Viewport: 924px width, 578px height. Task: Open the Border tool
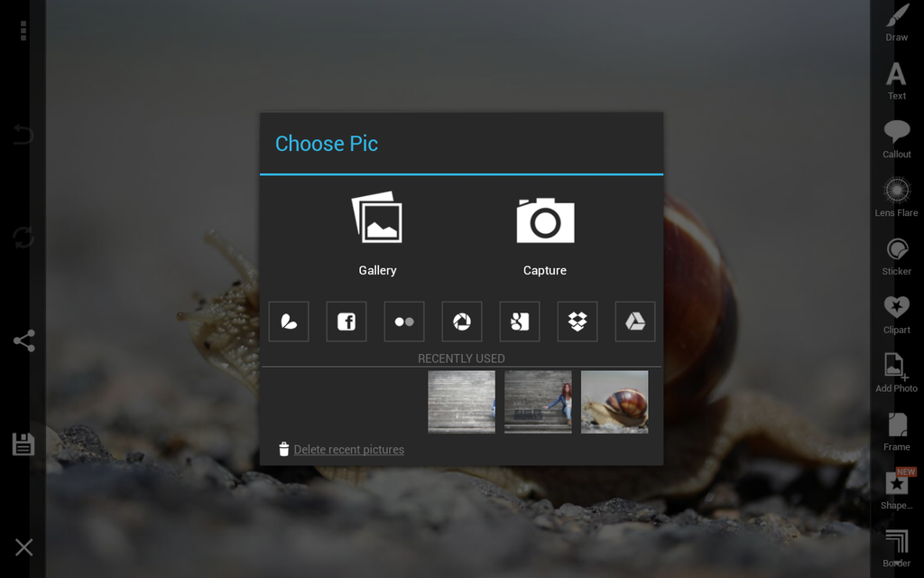897,548
